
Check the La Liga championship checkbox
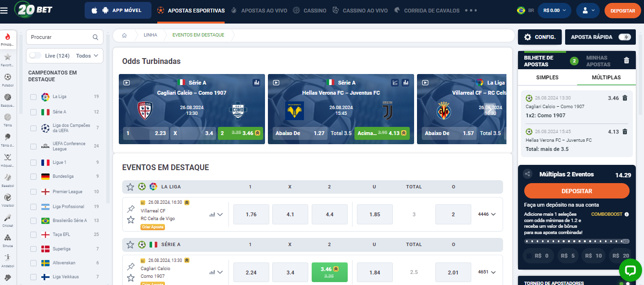click(x=33, y=97)
